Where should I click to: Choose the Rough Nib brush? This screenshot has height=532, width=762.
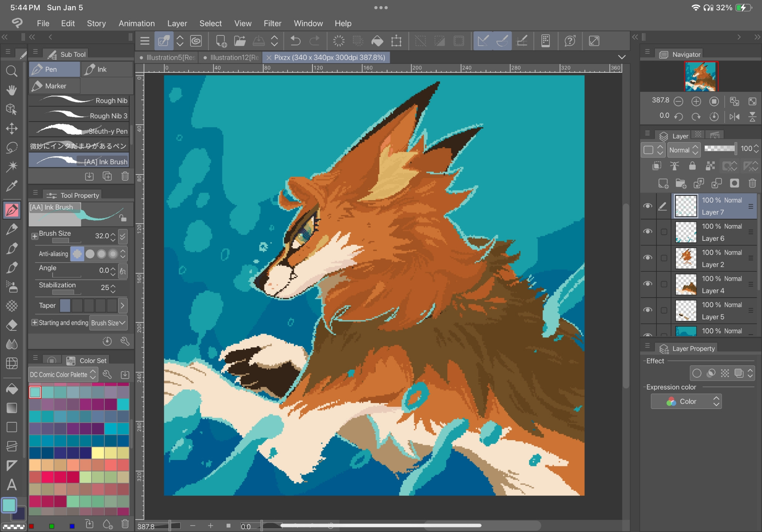pyautogui.click(x=79, y=101)
